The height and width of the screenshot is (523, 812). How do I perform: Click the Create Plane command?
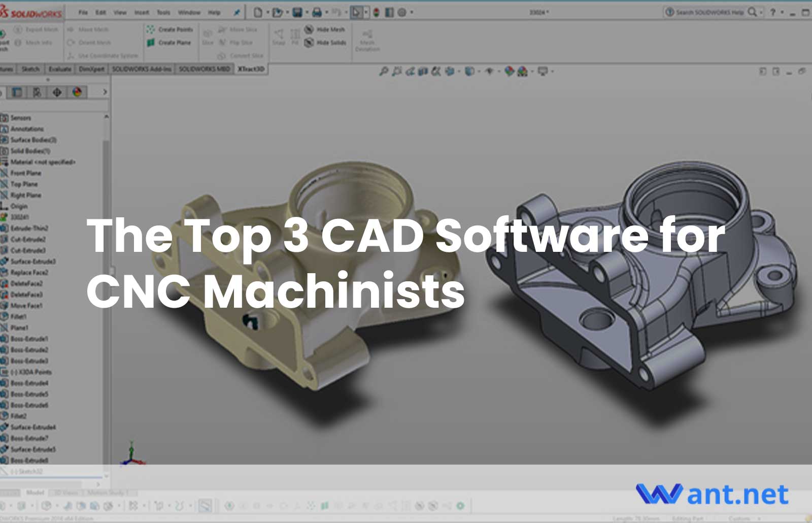(x=169, y=43)
